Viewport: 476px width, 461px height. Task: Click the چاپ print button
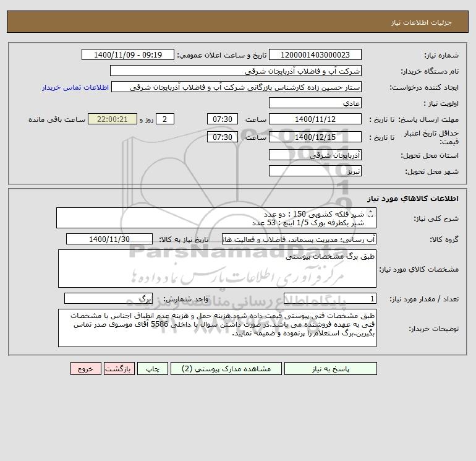(x=153, y=369)
